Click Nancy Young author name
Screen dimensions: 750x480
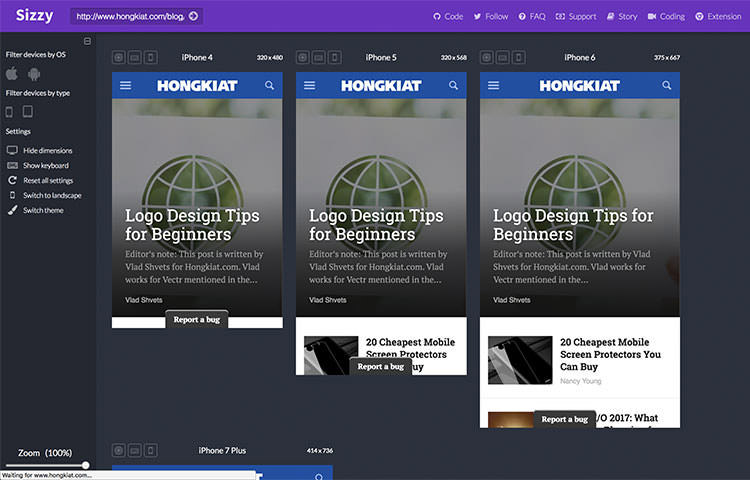coord(581,381)
